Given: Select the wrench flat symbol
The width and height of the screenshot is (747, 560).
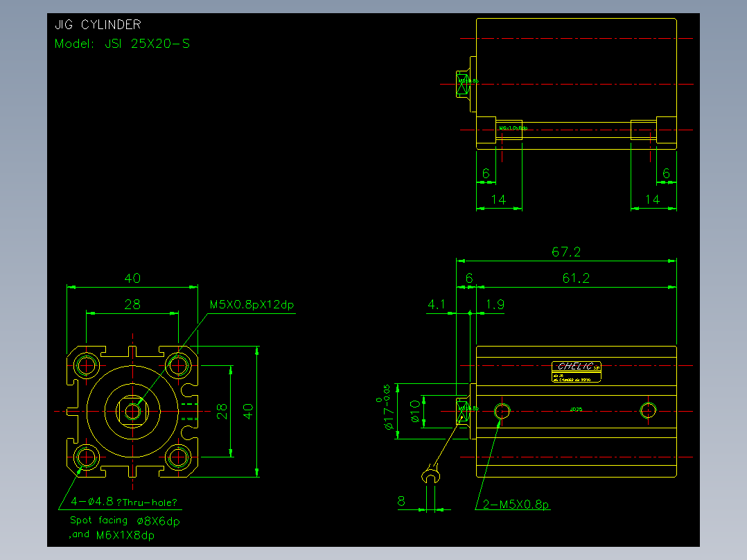Looking at the screenshot, I should click(x=431, y=474).
